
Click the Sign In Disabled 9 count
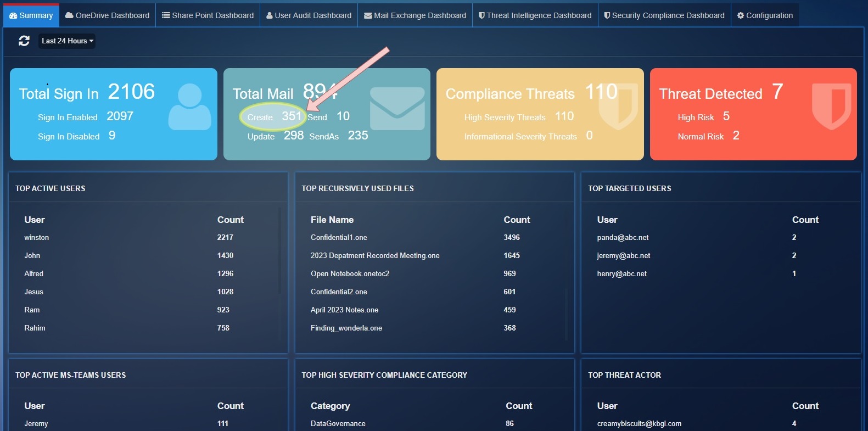tap(112, 135)
